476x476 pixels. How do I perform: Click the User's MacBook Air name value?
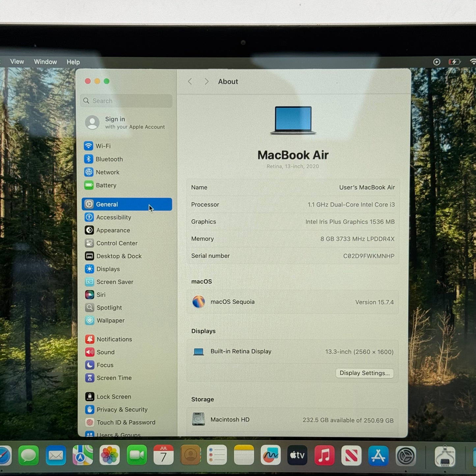point(367,187)
